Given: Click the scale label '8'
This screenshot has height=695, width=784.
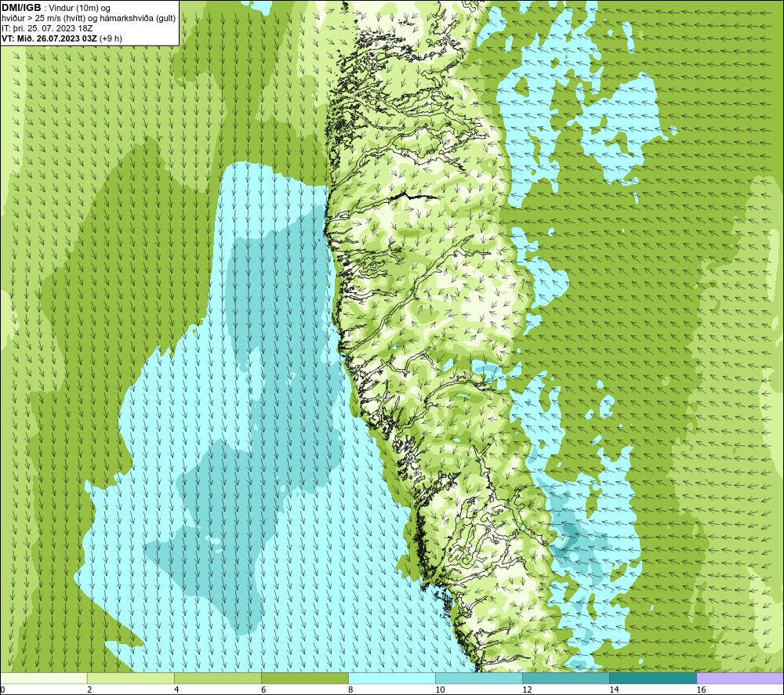Looking at the screenshot, I should point(350,690).
